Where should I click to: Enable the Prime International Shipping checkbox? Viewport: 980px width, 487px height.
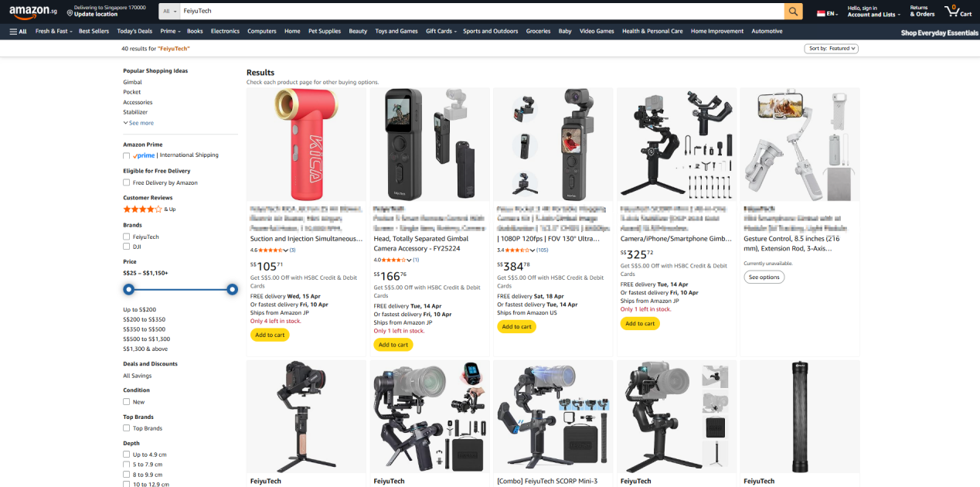tap(126, 155)
